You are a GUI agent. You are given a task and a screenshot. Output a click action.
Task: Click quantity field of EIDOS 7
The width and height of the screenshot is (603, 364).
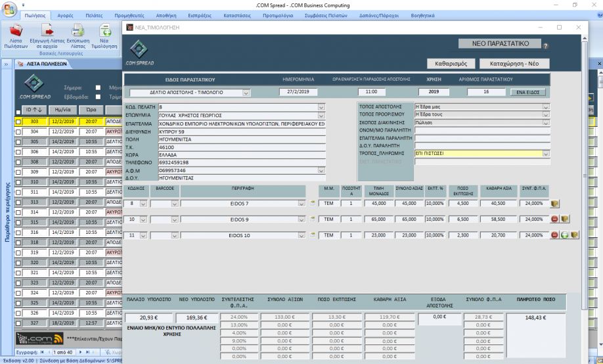(351, 204)
